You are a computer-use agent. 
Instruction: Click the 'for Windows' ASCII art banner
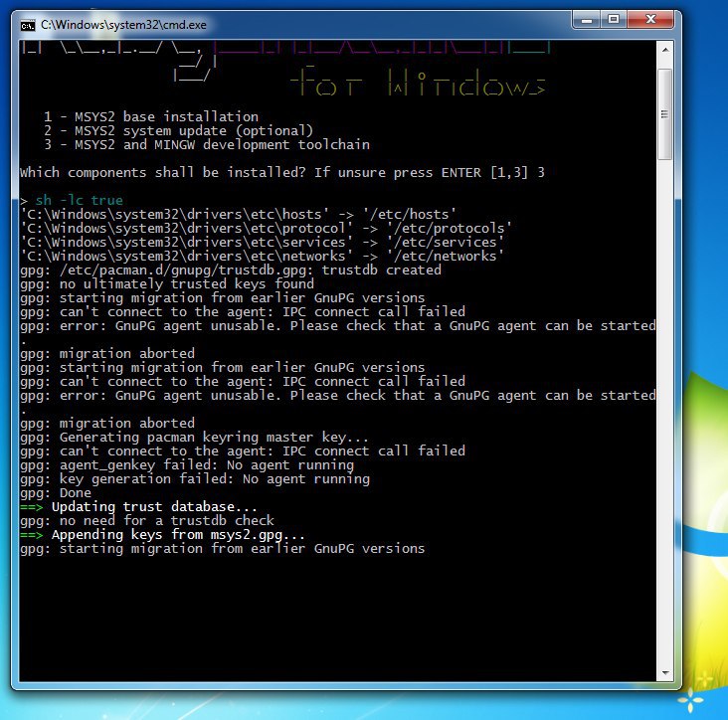pos(418,82)
